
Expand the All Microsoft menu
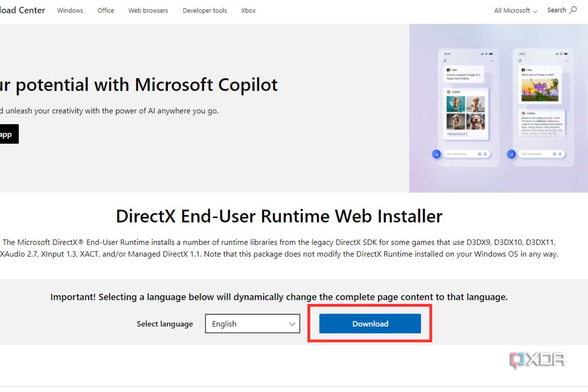pos(515,11)
